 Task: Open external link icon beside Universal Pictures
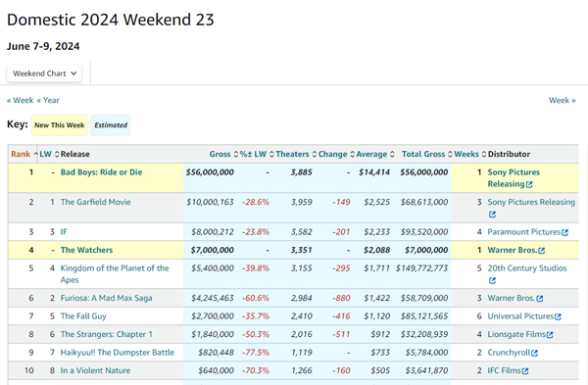[558, 316]
